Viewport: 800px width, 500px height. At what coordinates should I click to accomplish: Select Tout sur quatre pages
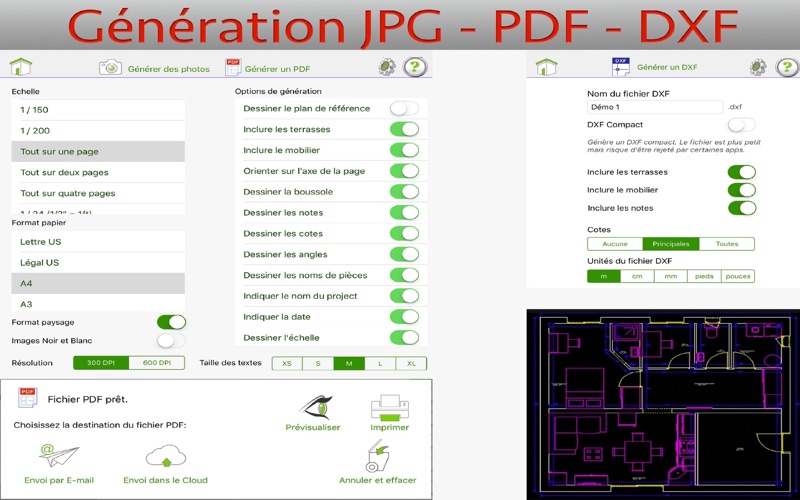98,193
